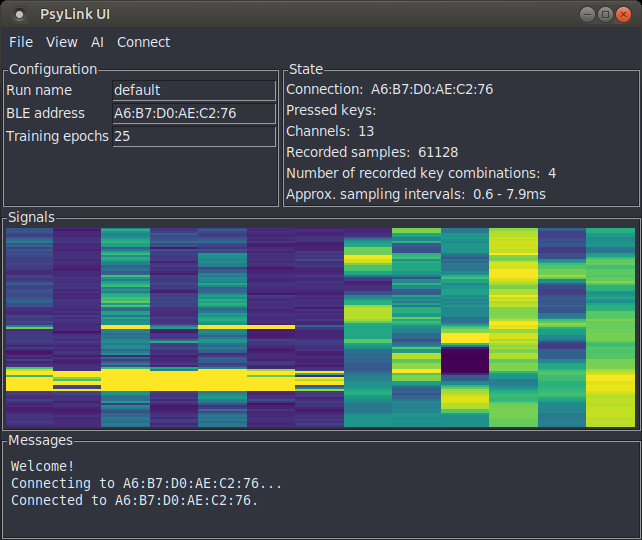This screenshot has height=540, width=642.
Task: Minimize the PsyLink UI window
Action: pos(587,15)
